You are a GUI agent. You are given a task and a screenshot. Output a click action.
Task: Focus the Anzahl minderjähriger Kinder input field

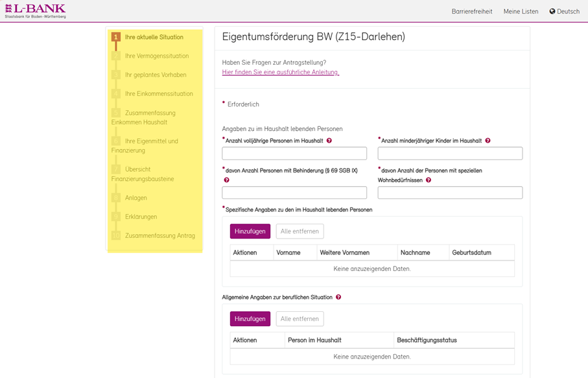point(450,154)
